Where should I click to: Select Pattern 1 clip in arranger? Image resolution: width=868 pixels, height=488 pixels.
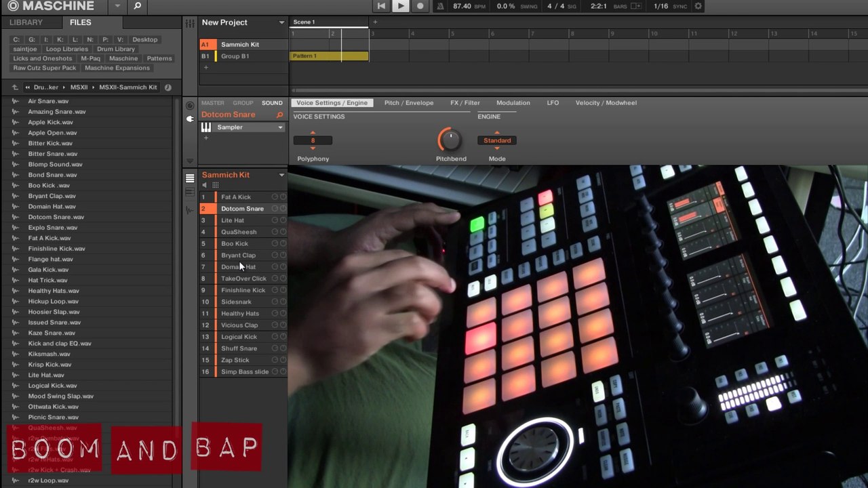click(x=329, y=56)
